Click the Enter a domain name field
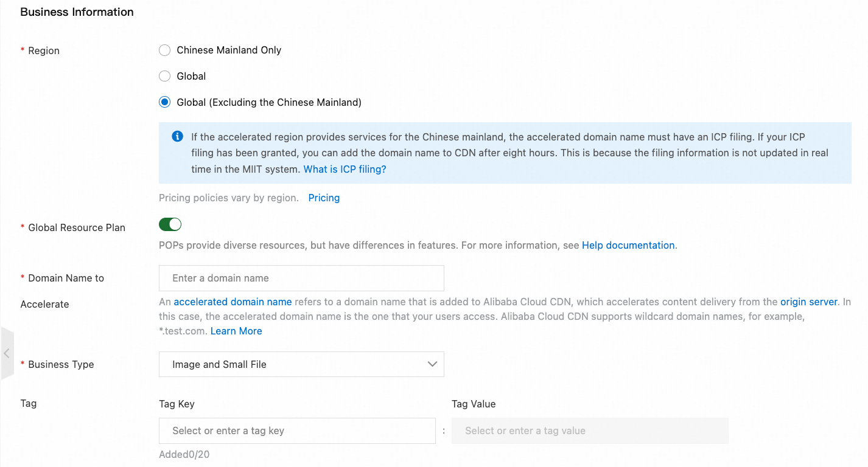This screenshot has width=868, height=467. pos(301,278)
